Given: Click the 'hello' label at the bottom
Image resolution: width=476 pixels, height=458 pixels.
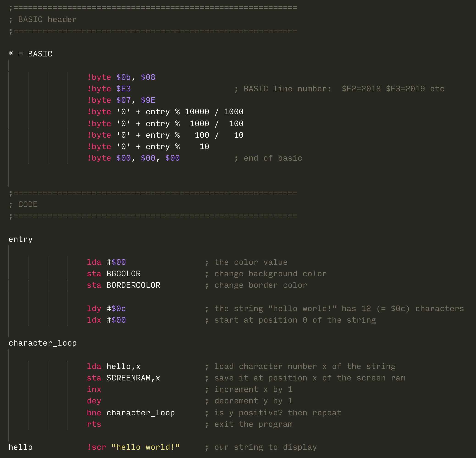Looking at the screenshot, I should pos(21,447).
